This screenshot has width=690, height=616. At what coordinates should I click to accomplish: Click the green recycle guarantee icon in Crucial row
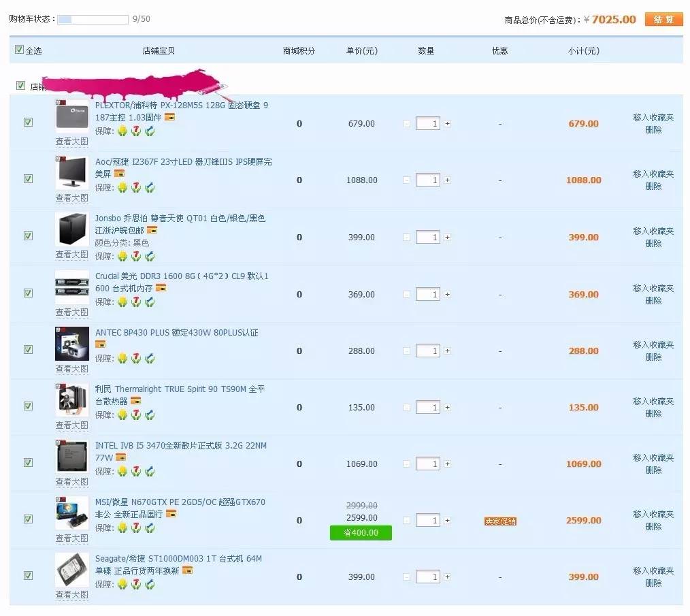tap(150, 302)
